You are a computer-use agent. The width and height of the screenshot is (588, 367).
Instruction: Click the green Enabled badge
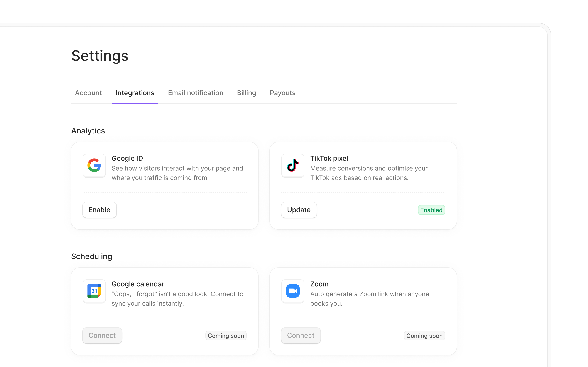tap(431, 210)
